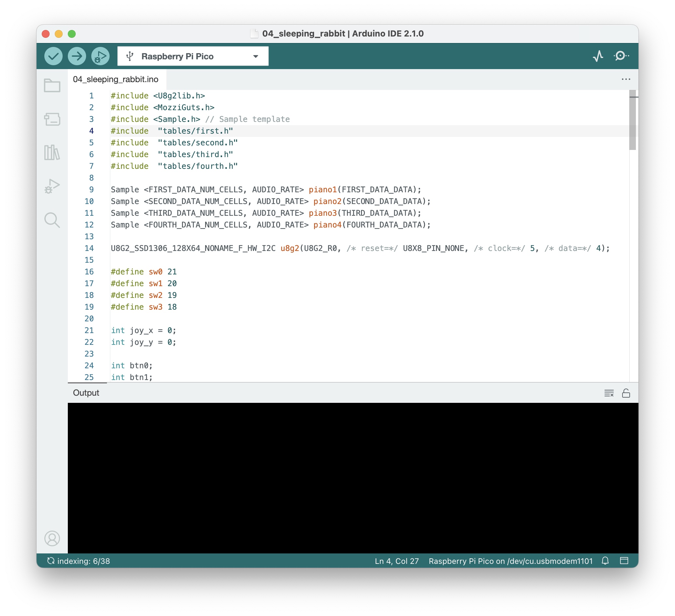Viewport: 675px width, 616px height.
Task: Click inside the black Output console
Action: pos(353,478)
